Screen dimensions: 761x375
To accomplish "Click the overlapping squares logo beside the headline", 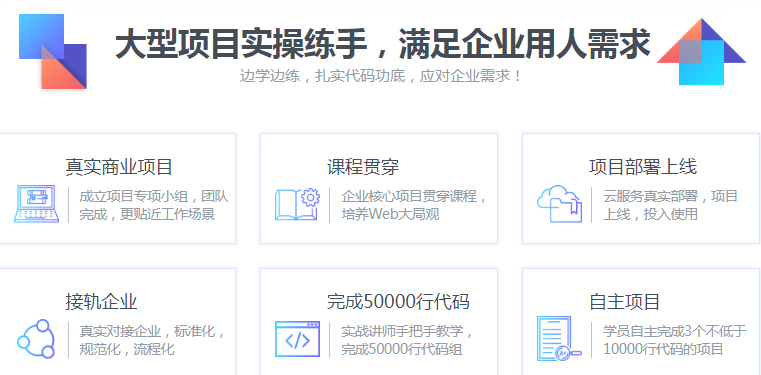I will click(x=53, y=51).
